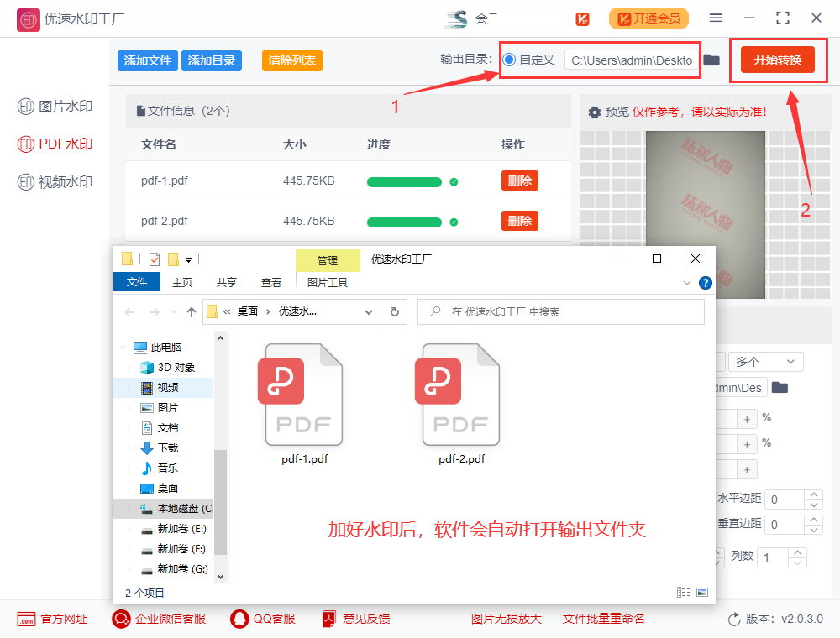Open recent locations dropdown arrow in Explorer
840x638 pixels.
click(174, 312)
